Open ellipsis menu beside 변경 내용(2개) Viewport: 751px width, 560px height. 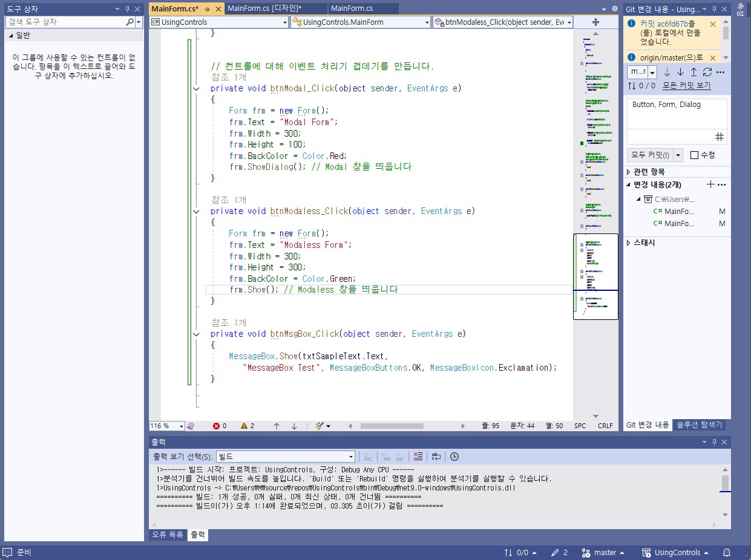[721, 184]
